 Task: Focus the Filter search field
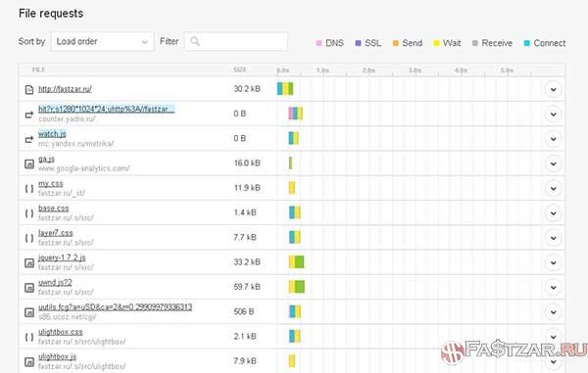pos(236,41)
